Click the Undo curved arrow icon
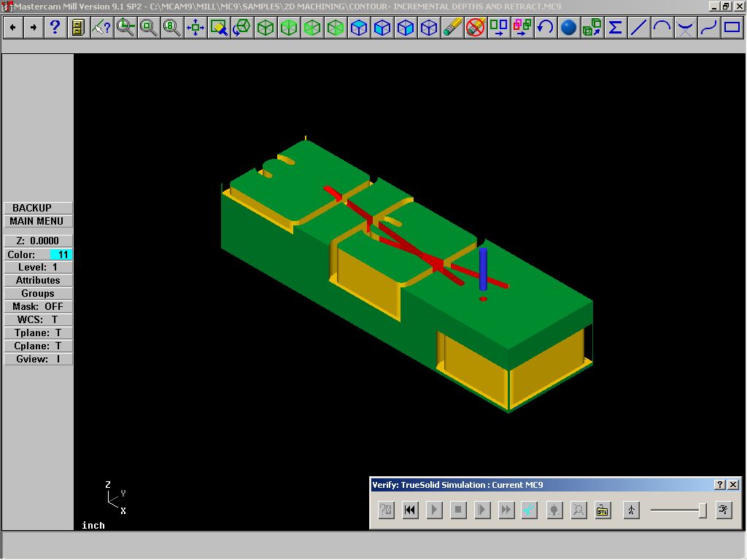 tap(546, 28)
